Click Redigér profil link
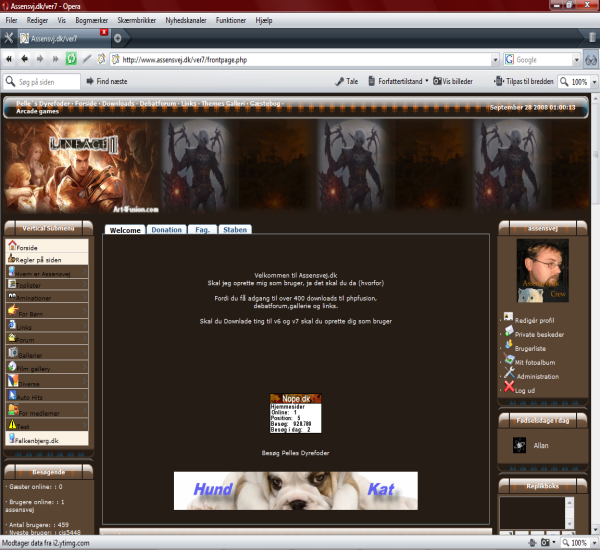600x550 pixels. click(534, 320)
